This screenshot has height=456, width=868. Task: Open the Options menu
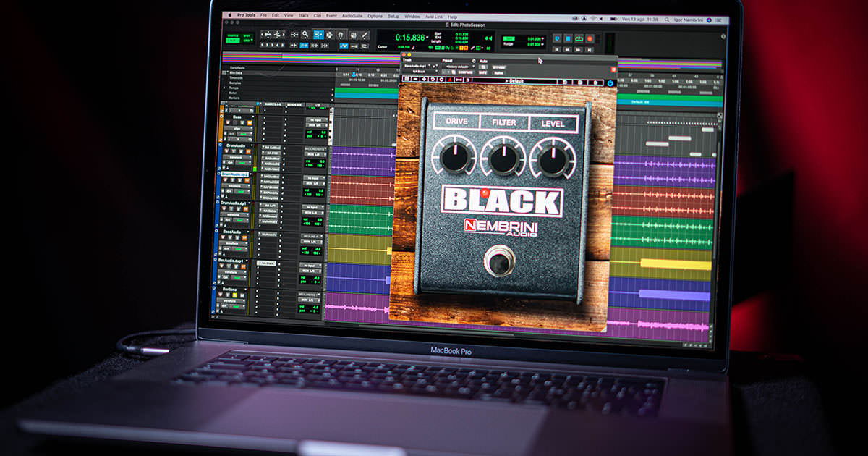click(375, 16)
